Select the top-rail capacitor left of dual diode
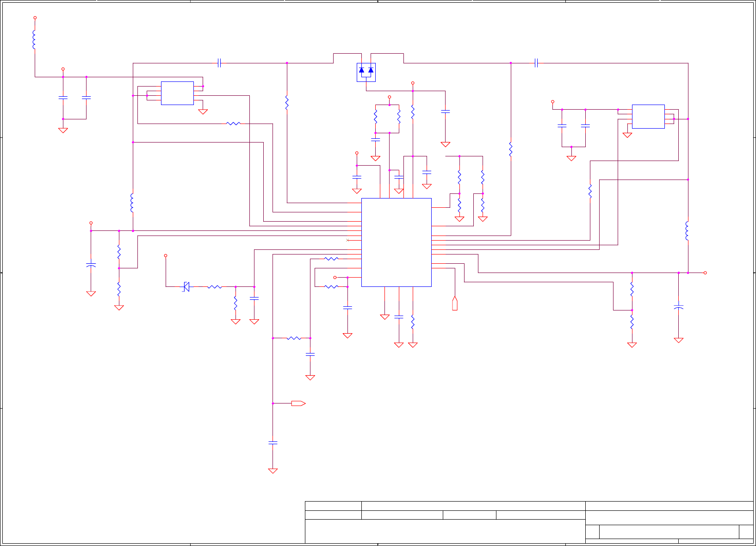 pyautogui.click(x=219, y=63)
